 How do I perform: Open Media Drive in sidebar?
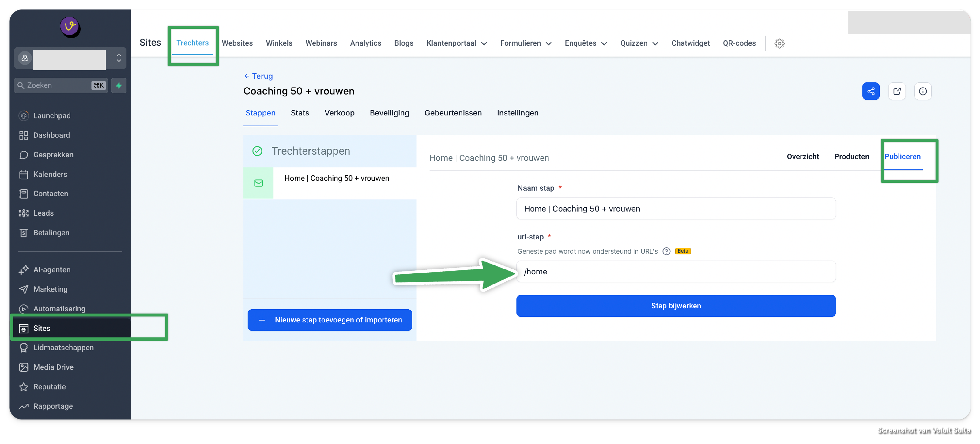coord(53,367)
